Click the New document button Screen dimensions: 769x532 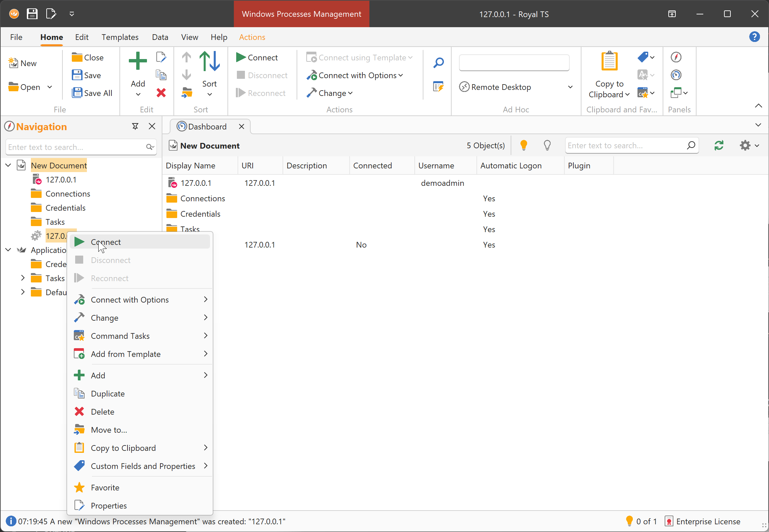pos(22,63)
